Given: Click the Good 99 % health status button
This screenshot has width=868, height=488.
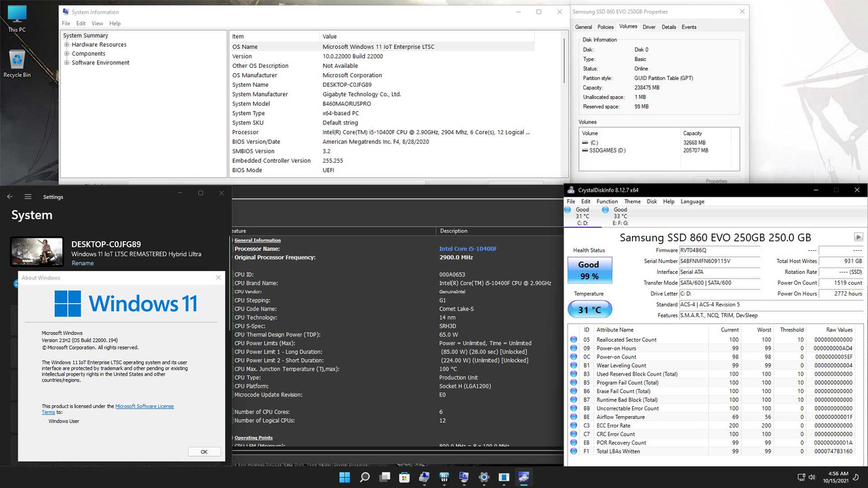Looking at the screenshot, I should click(589, 270).
